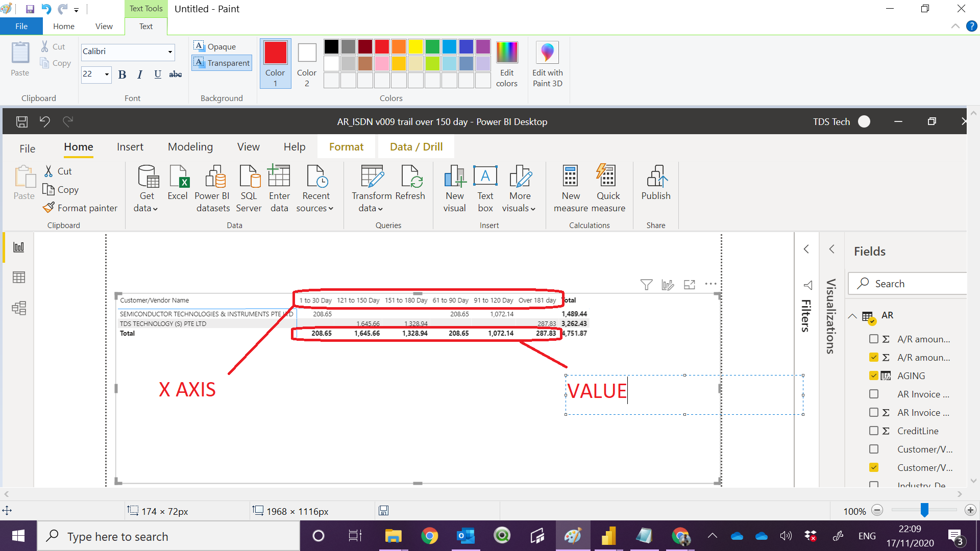Click Format painter button

tap(81, 208)
